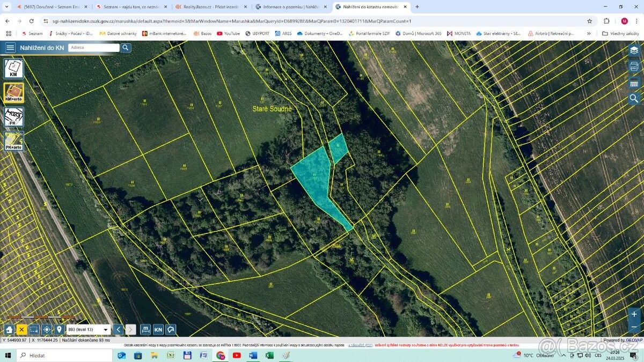
Task: Open the map legend icon
Action: pos(634,83)
